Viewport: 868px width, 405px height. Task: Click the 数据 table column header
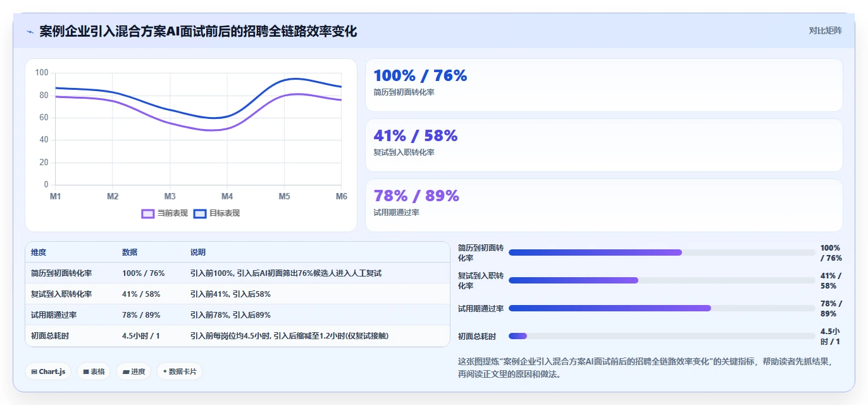(x=130, y=252)
